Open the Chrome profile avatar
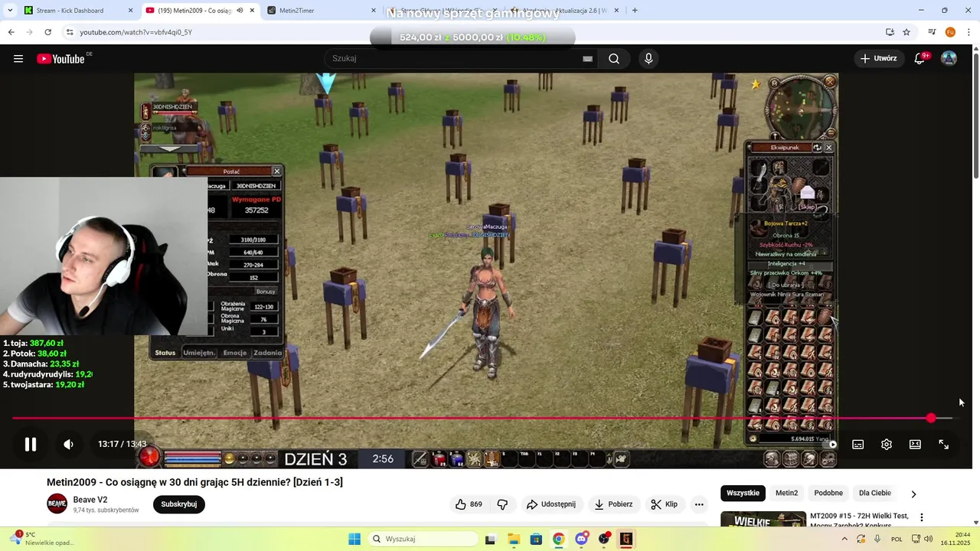Viewport: 980px width, 551px height. (x=950, y=32)
